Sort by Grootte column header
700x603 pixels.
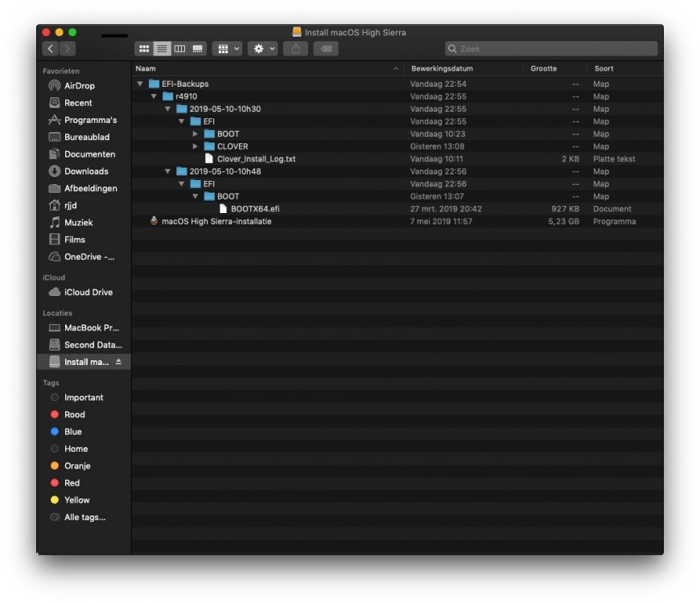pyautogui.click(x=543, y=69)
